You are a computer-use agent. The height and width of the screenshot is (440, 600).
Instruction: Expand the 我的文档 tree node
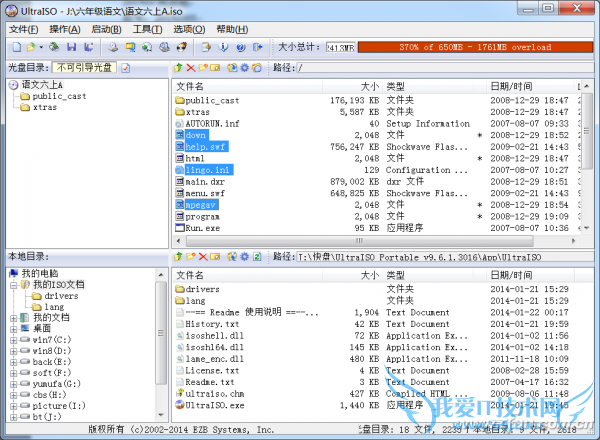(x=14, y=318)
